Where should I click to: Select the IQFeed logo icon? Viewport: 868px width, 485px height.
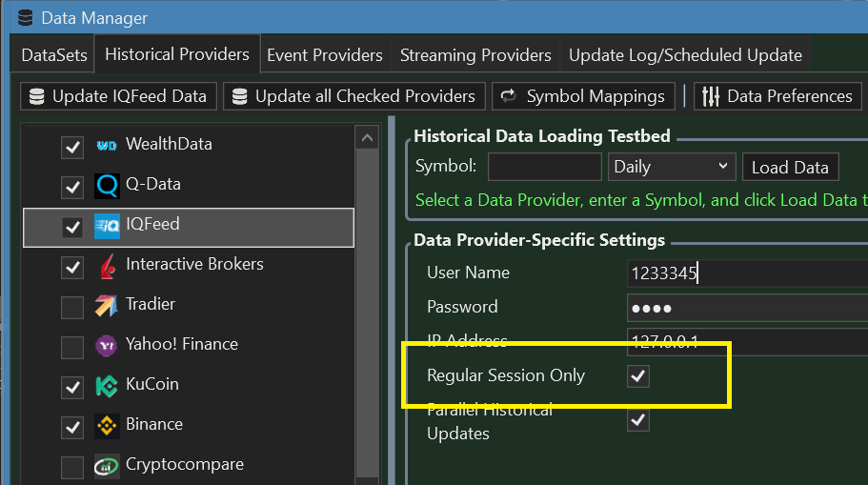pyautogui.click(x=107, y=227)
